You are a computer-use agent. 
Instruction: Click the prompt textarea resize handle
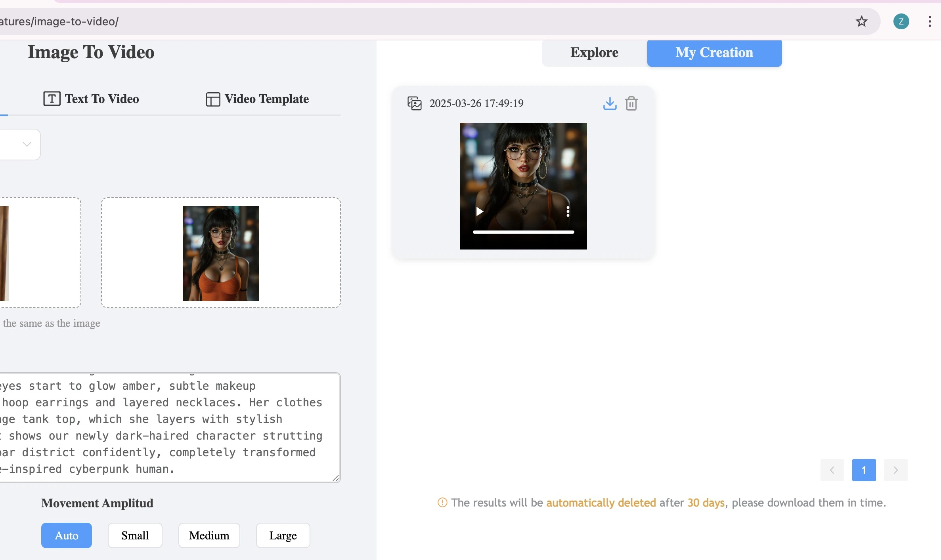point(336,478)
